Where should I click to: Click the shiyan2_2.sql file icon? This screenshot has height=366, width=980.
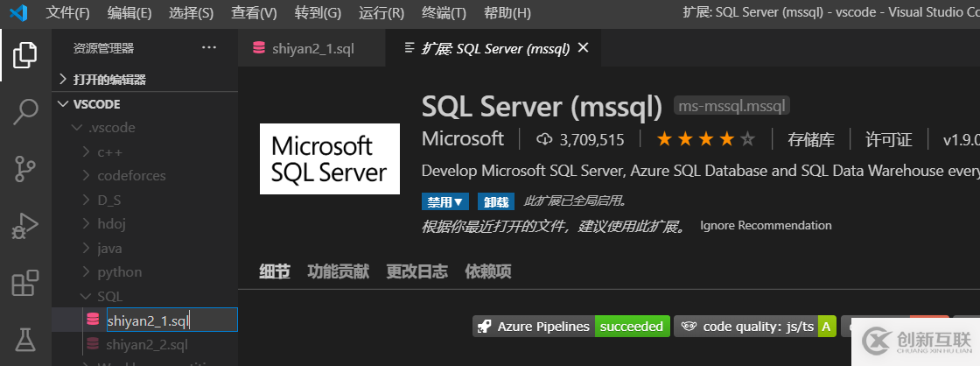(x=93, y=344)
